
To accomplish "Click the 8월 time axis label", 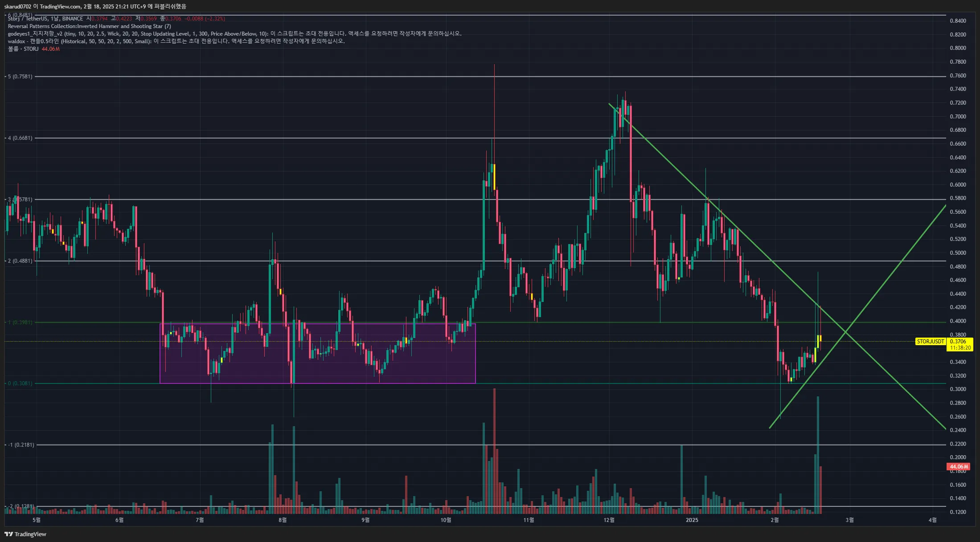I will tap(283, 520).
